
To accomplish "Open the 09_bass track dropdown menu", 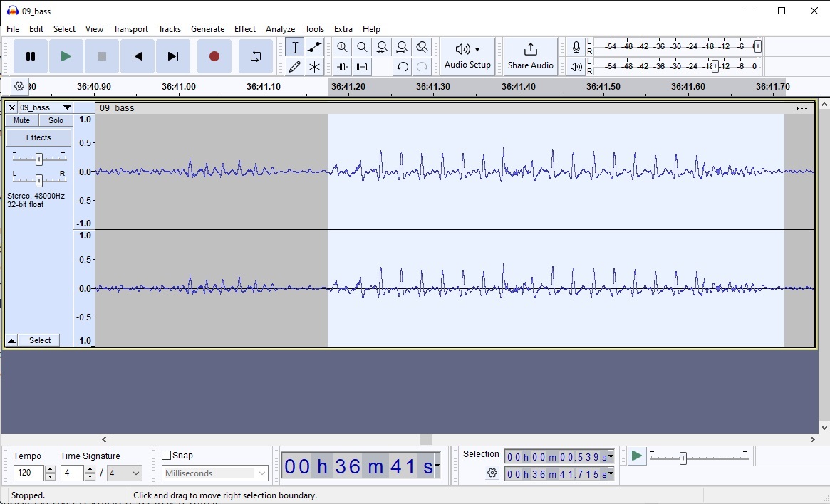I will 46,107.
